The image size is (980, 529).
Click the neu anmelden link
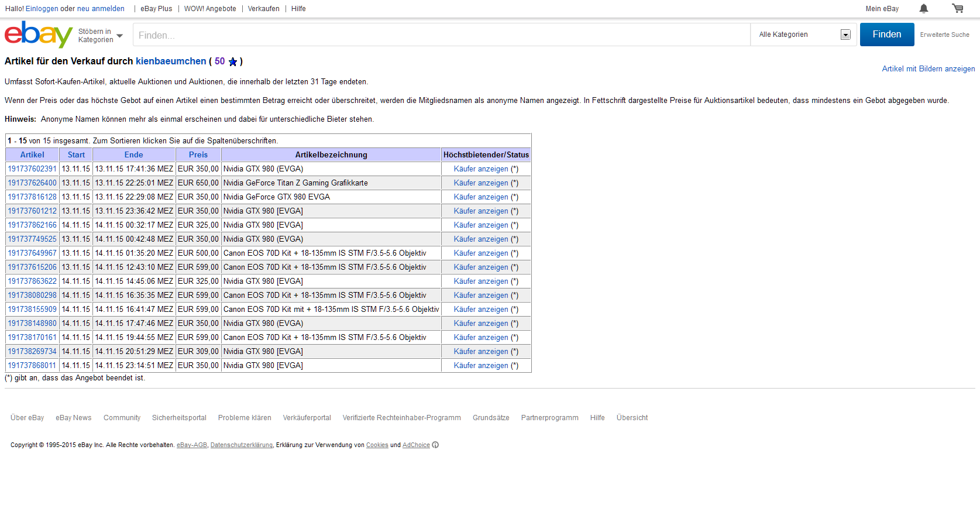pos(101,9)
